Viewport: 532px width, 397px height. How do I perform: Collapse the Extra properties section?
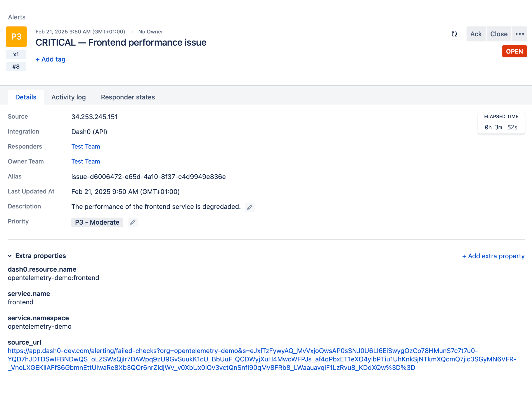(x=10, y=256)
